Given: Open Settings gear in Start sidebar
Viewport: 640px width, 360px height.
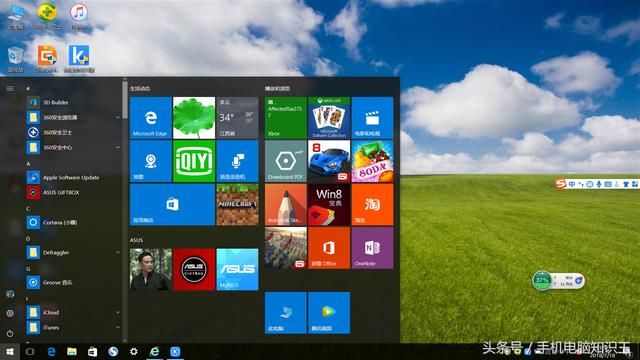Looking at the screenshot, I should 10,313.
